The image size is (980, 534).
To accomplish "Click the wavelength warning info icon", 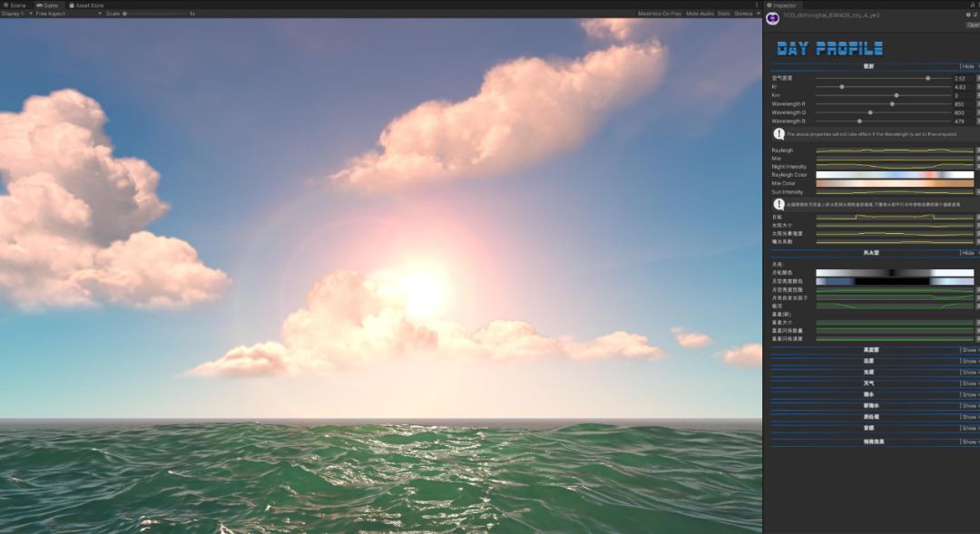I will tap(779, 134).
